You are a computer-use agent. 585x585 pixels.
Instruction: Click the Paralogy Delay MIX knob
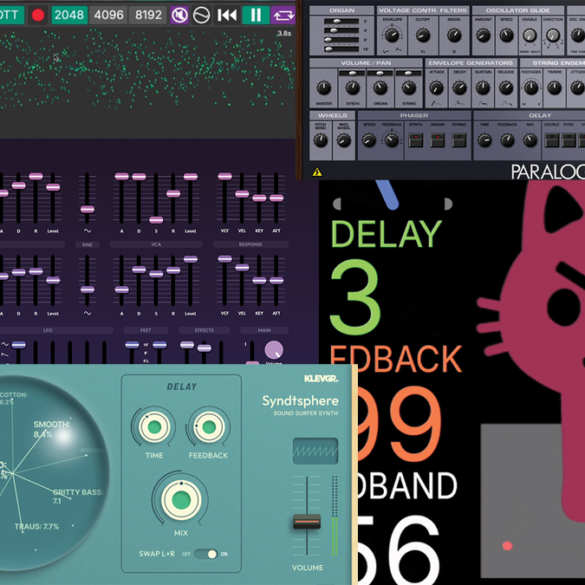530,141
